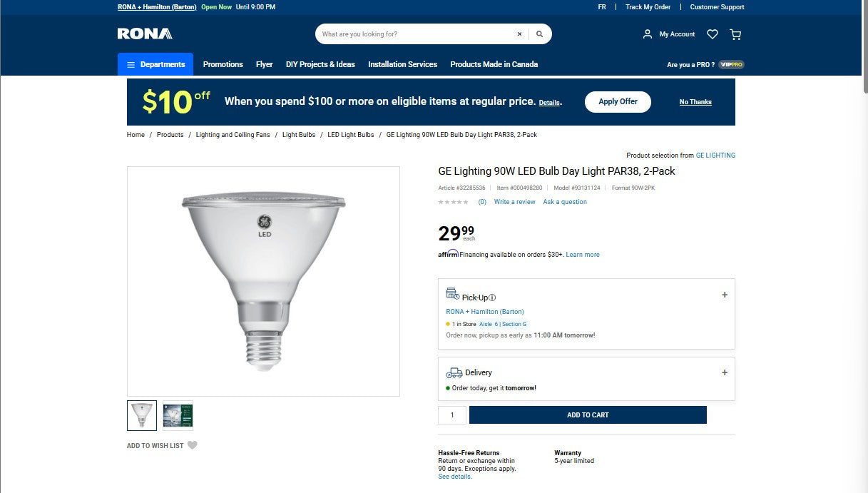The image size is (868, 493).
Task: Click the delivery truck icon
Action: [454, 372]
